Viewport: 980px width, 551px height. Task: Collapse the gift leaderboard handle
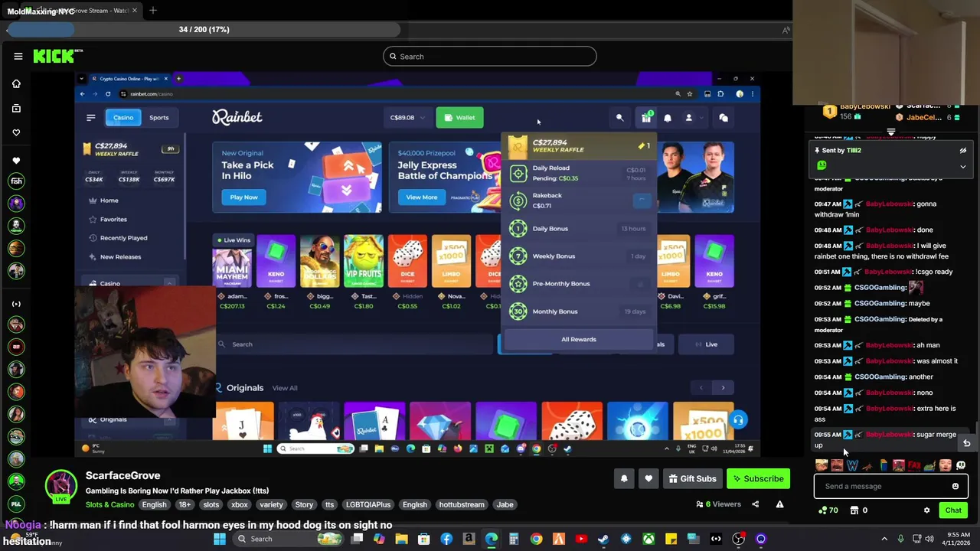890,132
